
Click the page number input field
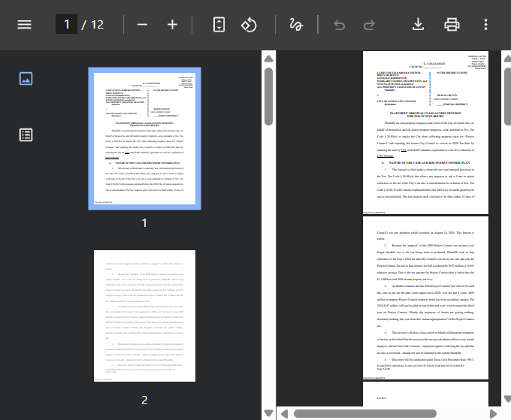tap(66, 24)
